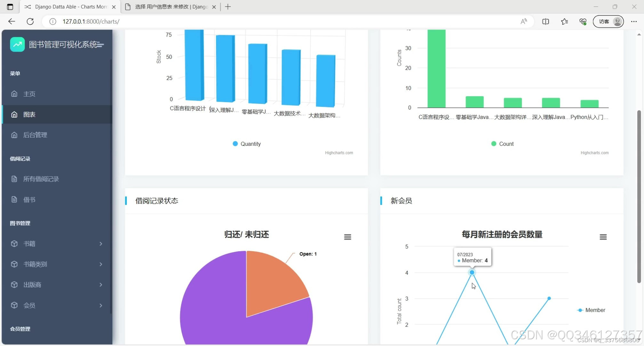Open the Highcharts.com link
Viewport: 644px width, 346px height.
(x=339, y=152)
